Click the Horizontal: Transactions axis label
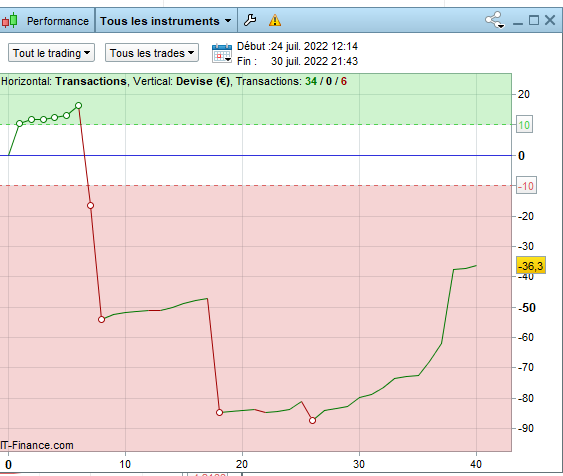This screenshot has width=563, height=476. 64,81
